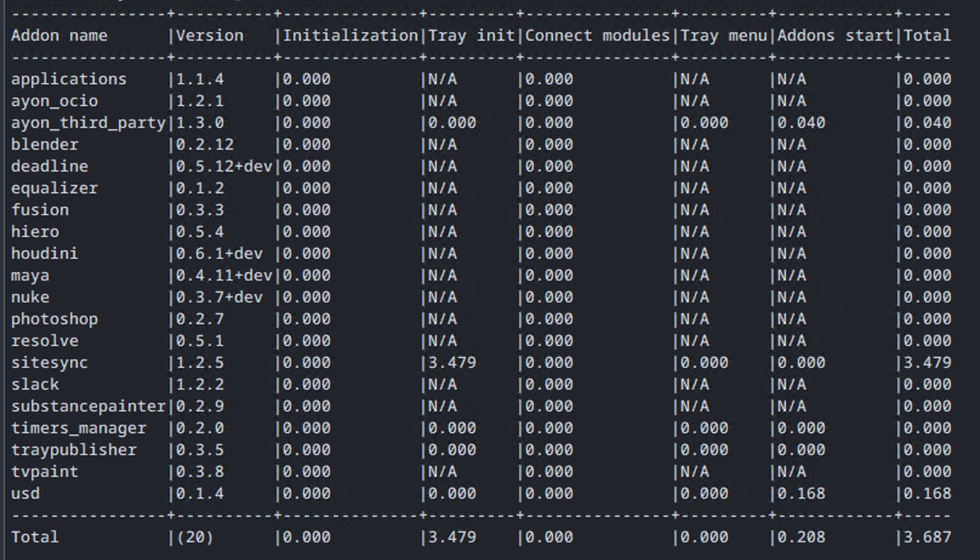The height and width of the screenshot is (560, 980).
Task: Click the 'Addons start' column header
Action: point(836,36)
